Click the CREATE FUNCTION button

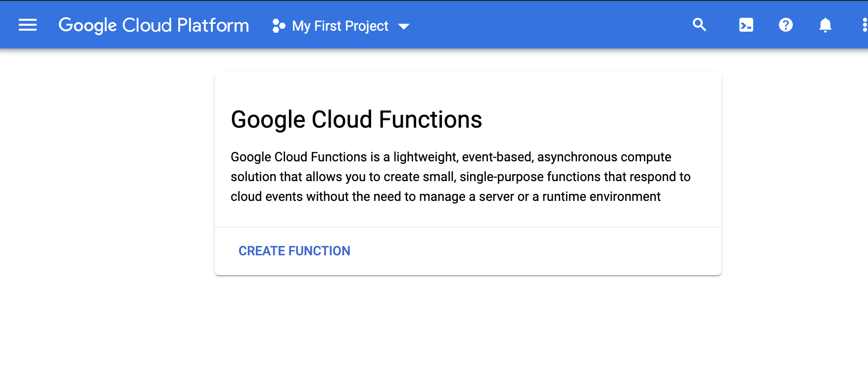[x=294, y=251]
